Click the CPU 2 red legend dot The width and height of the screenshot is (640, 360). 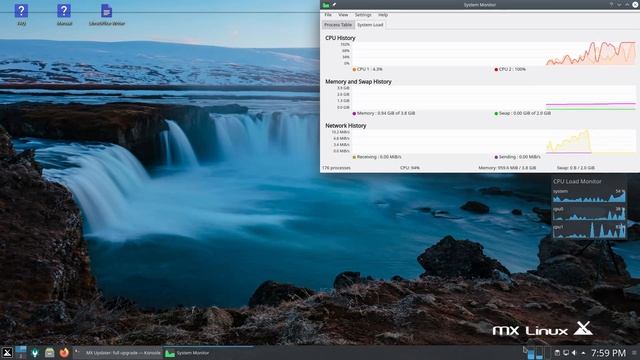pos(496,69)
